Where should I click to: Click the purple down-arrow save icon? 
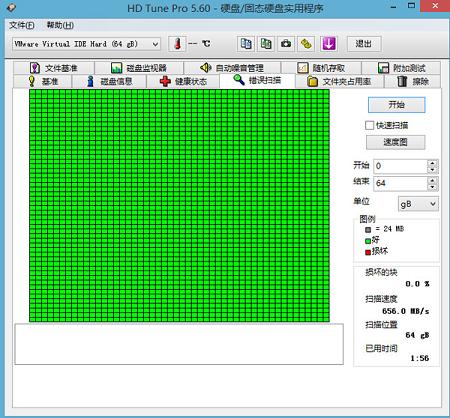[x=328, y=44]
